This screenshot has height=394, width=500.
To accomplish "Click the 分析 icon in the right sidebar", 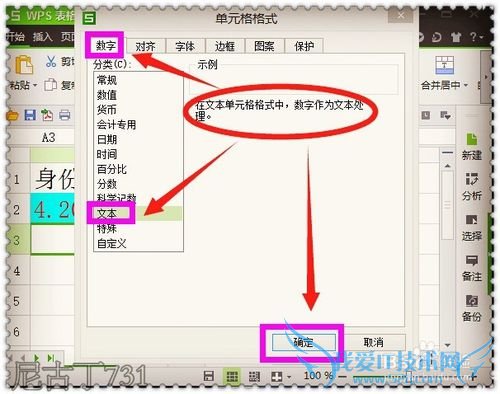I will [472, 179].
